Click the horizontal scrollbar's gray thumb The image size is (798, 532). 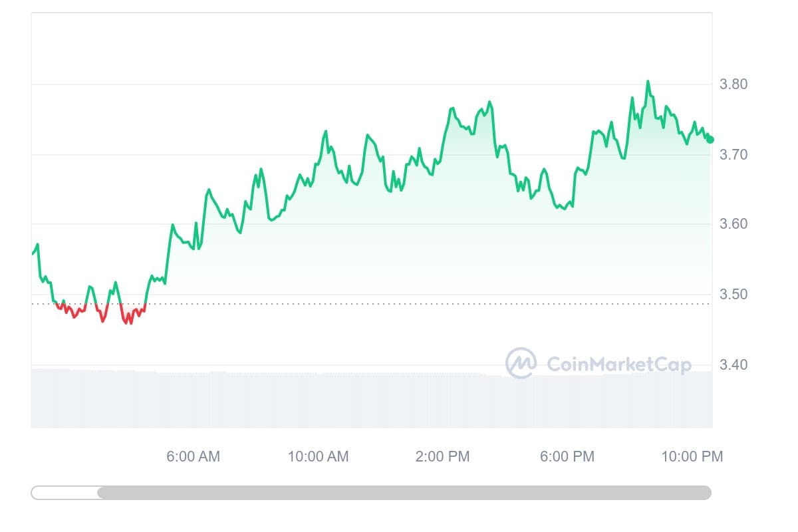click(x=404, y=493)
